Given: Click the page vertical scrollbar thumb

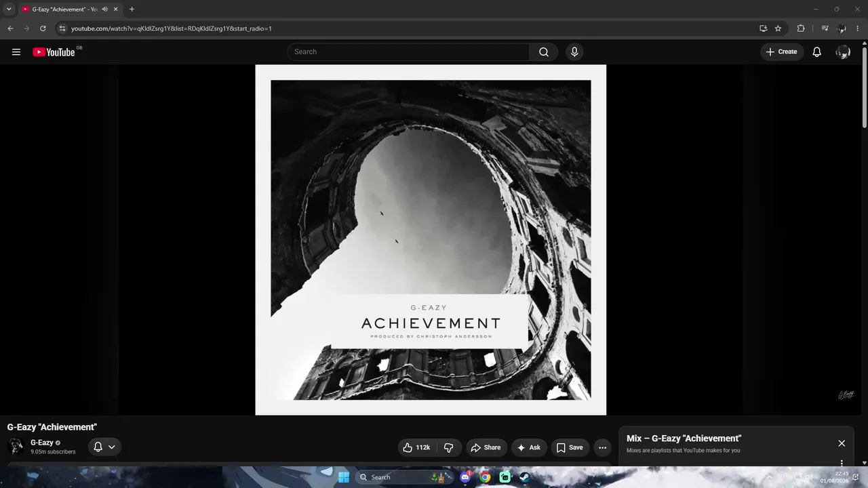Looking at the screenshot, I should coord(865,86).
